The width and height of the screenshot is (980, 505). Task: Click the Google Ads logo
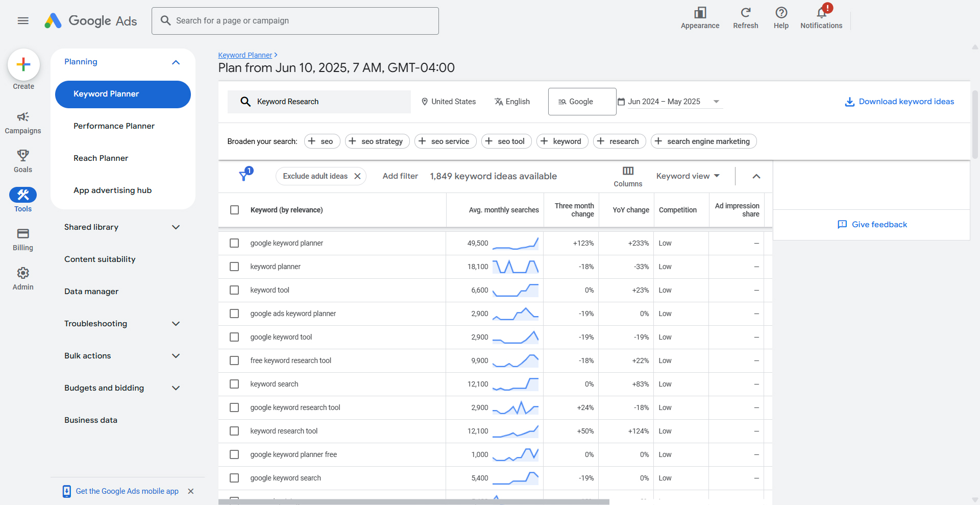90,21
